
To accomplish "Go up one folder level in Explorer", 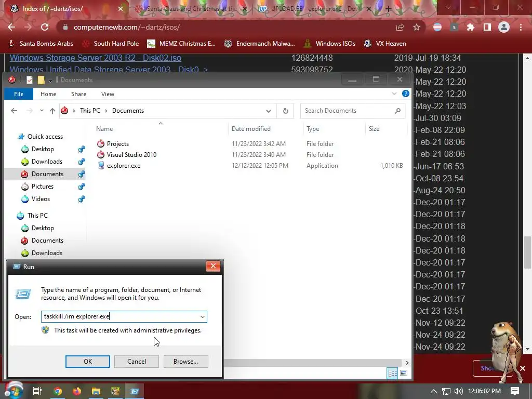I will (52, 111).
